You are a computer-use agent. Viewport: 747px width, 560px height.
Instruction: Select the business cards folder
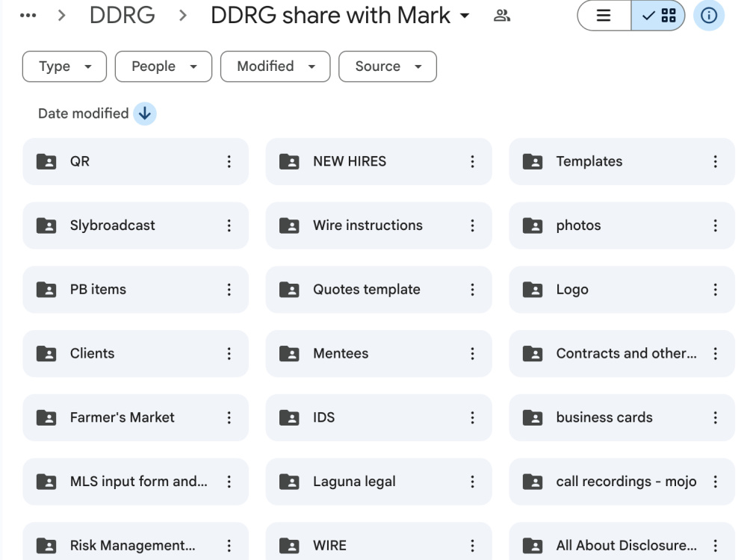622,417
